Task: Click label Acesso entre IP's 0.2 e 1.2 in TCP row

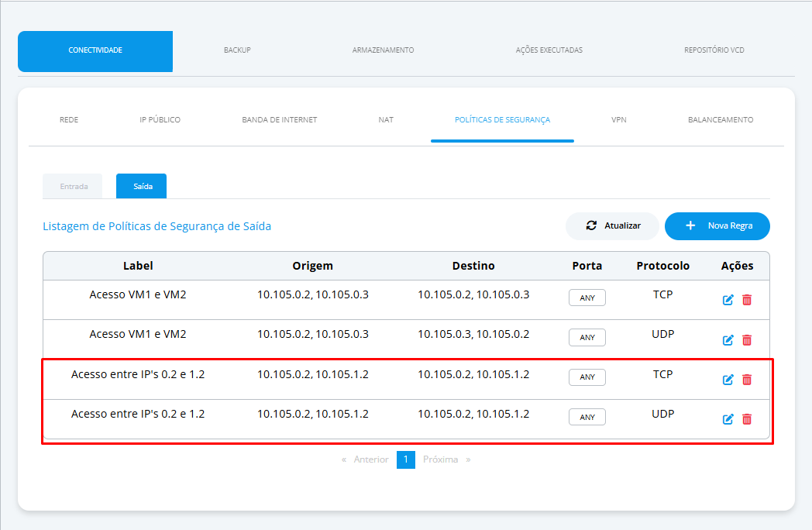Action: 138,374
